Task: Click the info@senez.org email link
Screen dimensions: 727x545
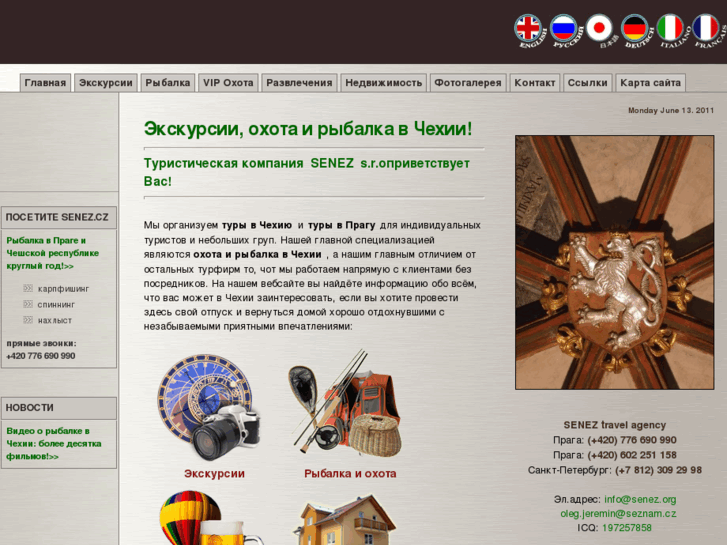Action: tap(640, 500)
